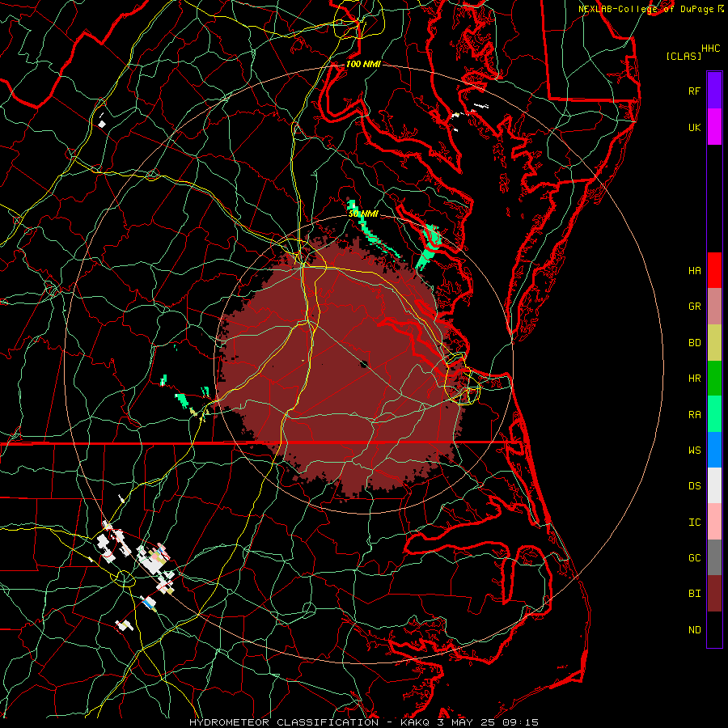This screenshot has height=728, width=728.
Task: Click the 100 NMI range ring label
Action: click(x=363, y=64)
